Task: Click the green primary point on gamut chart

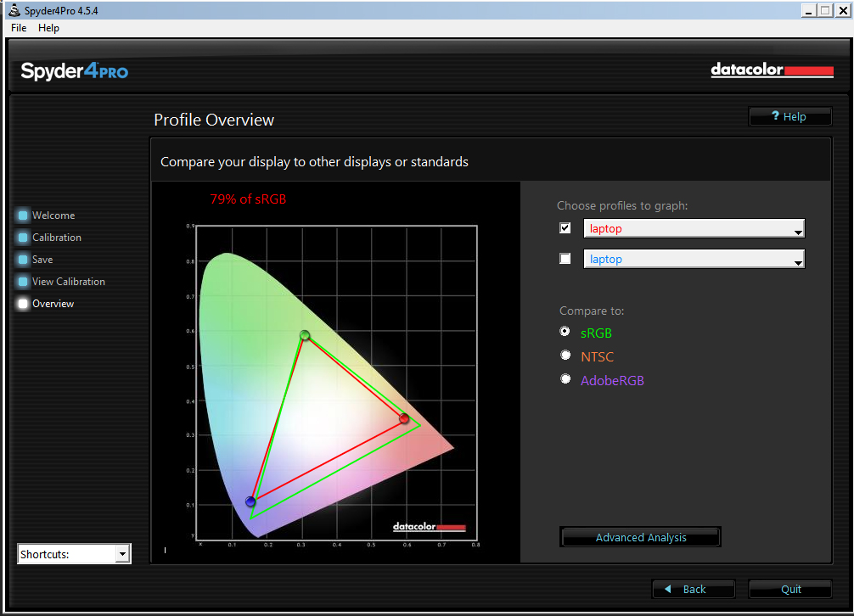Action: coord(305,335)
